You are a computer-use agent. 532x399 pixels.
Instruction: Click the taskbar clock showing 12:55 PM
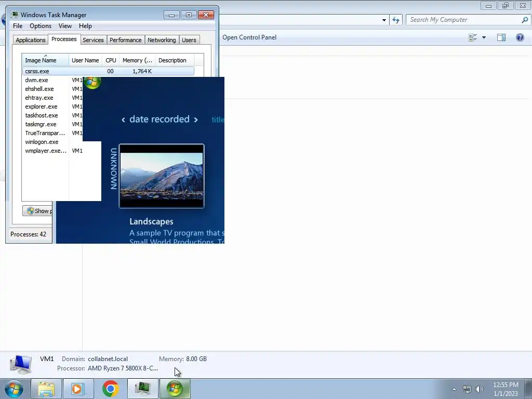point(506,389)
